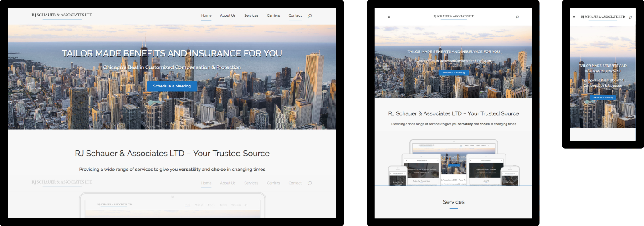This screenshot has height=226, width=644.
Task: Click the search icon in the tablet view
Action: tap(517, 17)
